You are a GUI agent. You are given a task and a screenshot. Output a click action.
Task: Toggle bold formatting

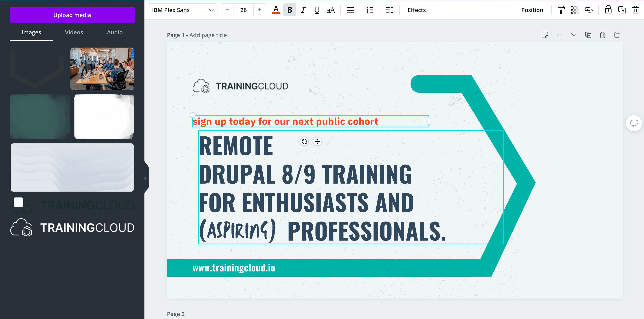click(x=289, y=10)
